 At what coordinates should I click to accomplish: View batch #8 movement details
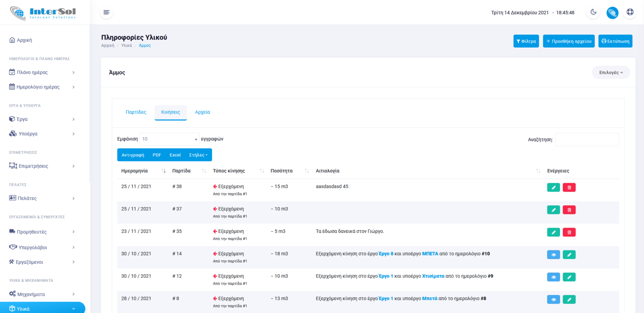coord(553,299)
